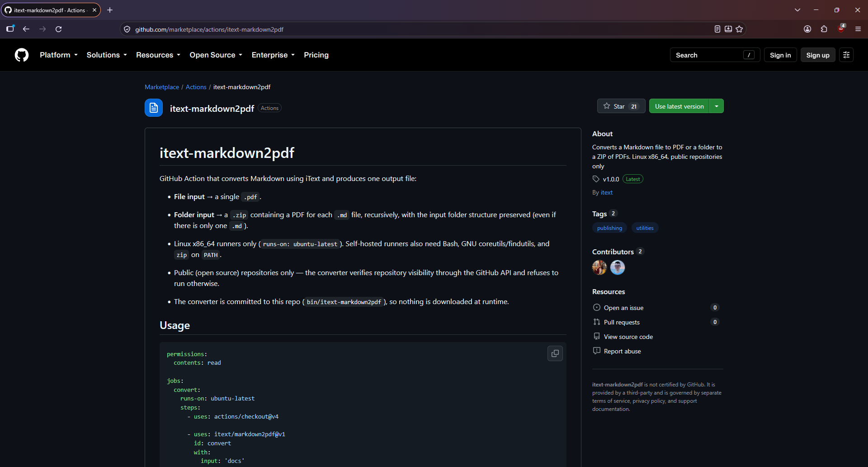868x467 pixels.
Task: Open the itext author link
Action: 607,192
